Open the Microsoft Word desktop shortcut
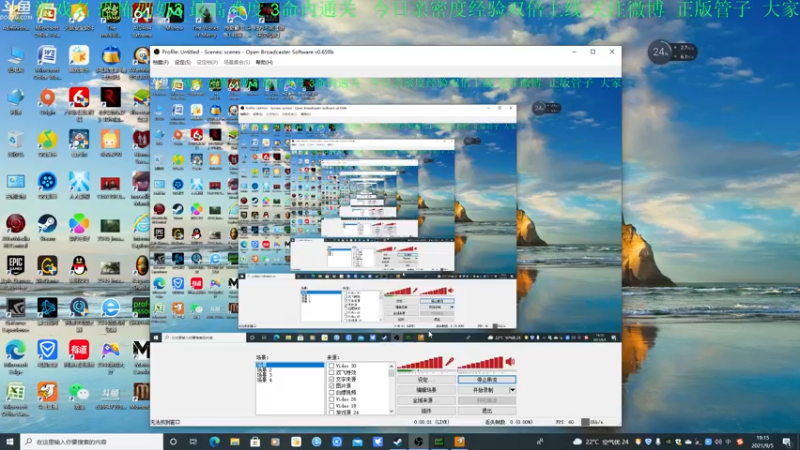 [47, 59]
